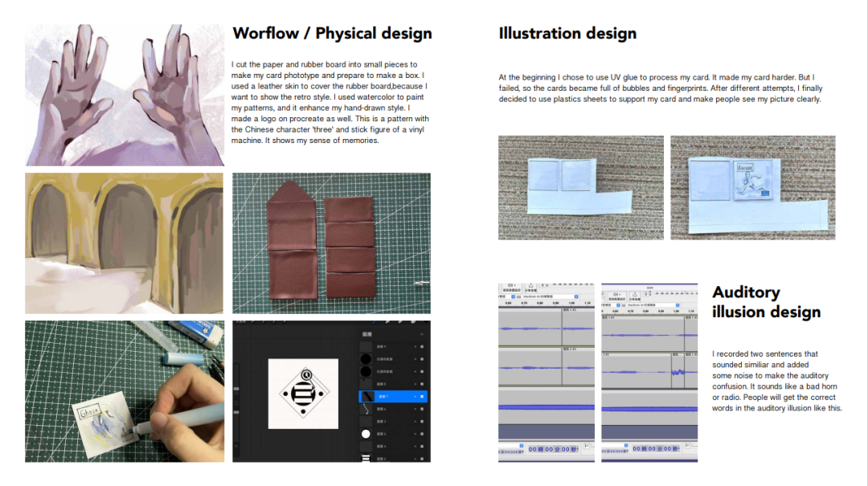Click the time counter in left Audacity window
868x486 pixels.
coord(554,449)
